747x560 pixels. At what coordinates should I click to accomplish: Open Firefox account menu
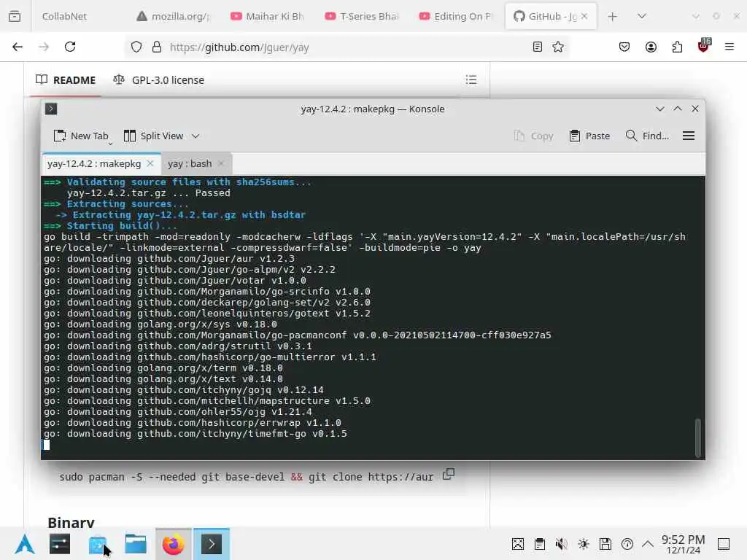click(651, 47)
